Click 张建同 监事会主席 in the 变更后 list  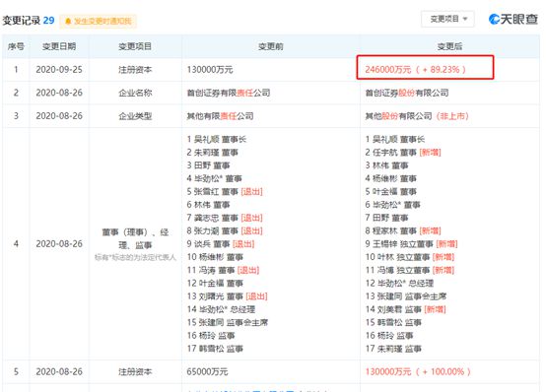tap(405, 296)
